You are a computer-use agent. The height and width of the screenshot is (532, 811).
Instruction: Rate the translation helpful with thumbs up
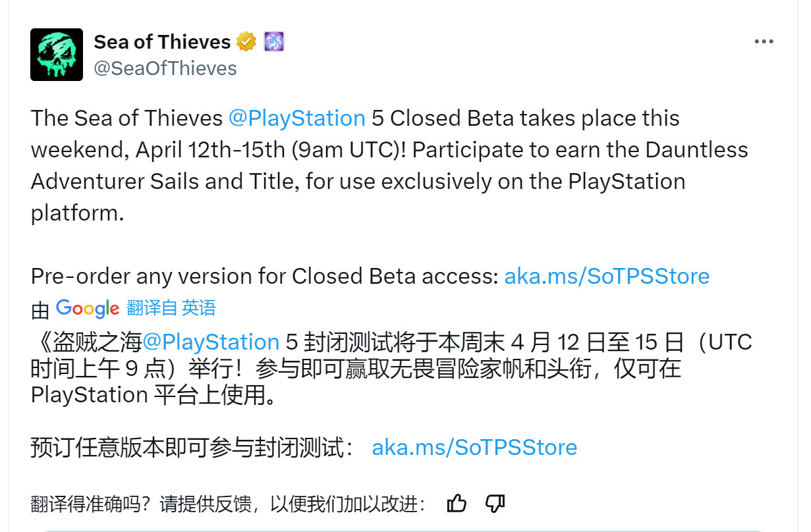pyautogui.click(x=457, y=502)
